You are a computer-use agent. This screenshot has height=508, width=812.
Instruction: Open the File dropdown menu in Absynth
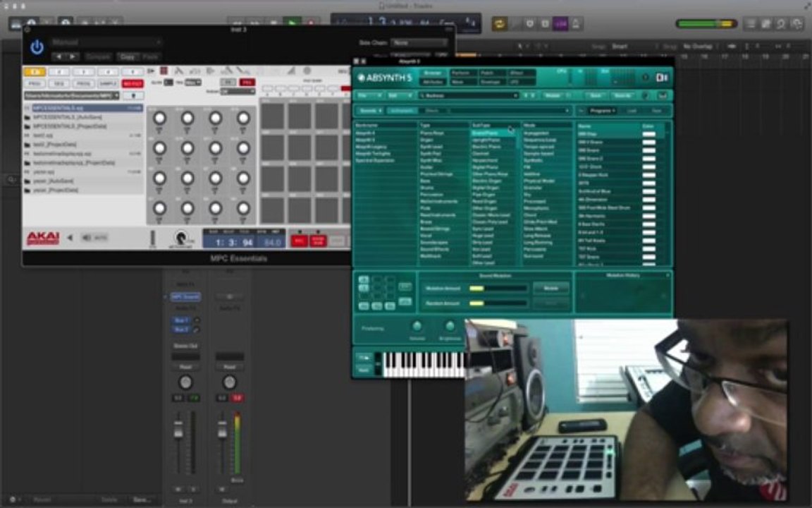[370, 96]
